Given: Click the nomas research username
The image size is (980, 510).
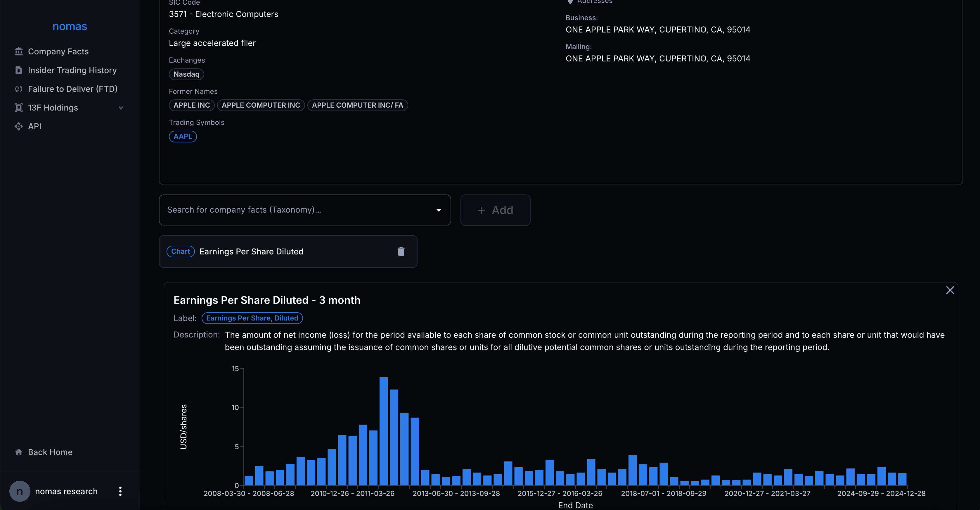Looking at the screenshot, I should [66, 491].
